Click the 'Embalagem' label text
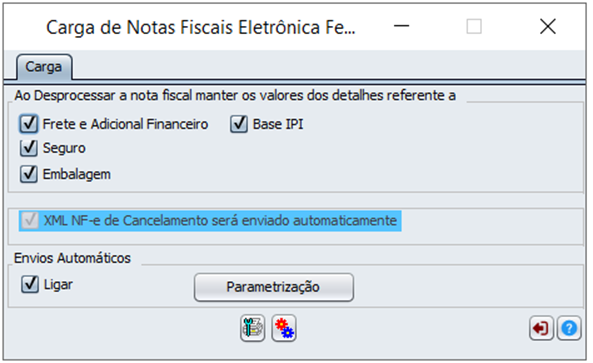 [x=77, y=174]
